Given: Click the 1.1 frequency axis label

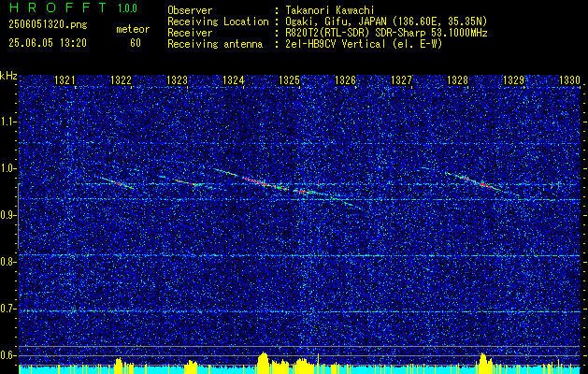Looking at the screenshot, I should (x=8, y=122).
